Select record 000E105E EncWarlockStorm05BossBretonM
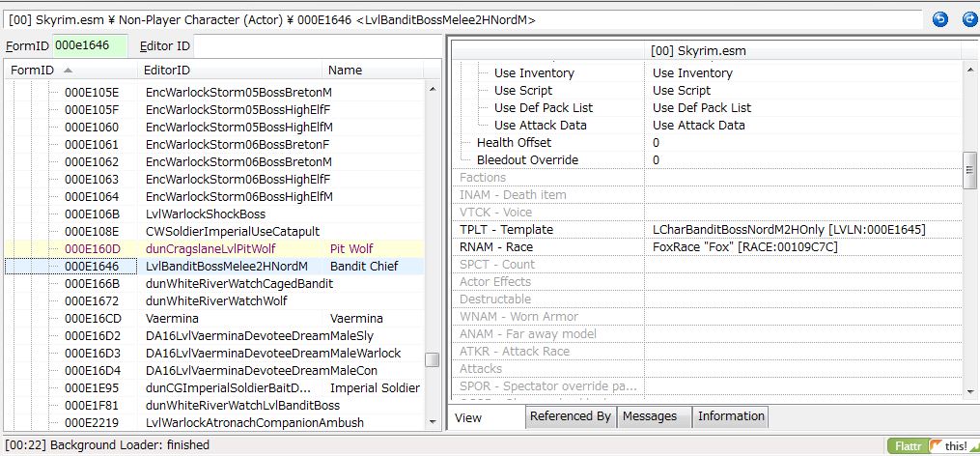 [214, 93]
